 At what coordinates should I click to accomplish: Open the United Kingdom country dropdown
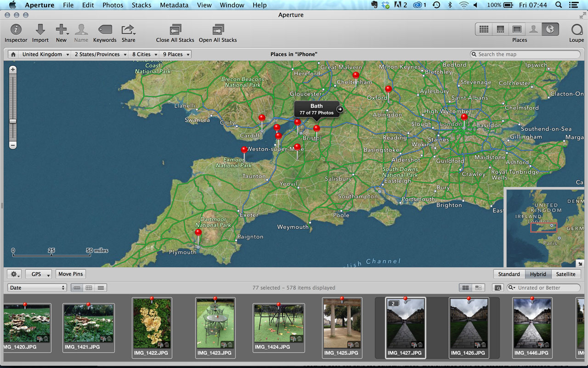click(x=45, y=54)
